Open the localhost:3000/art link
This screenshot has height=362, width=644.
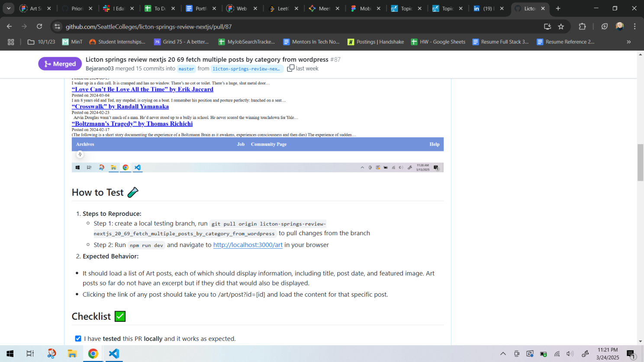point(248,244)
